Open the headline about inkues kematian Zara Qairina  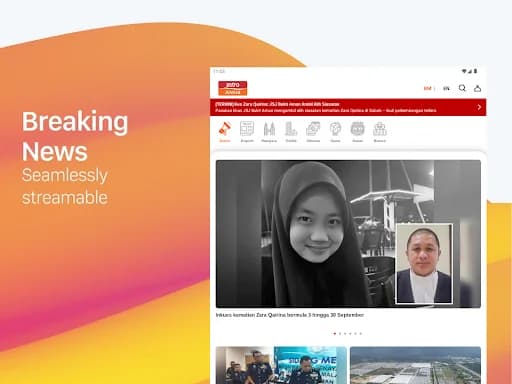pyautogui.click(x=290, y=315)
